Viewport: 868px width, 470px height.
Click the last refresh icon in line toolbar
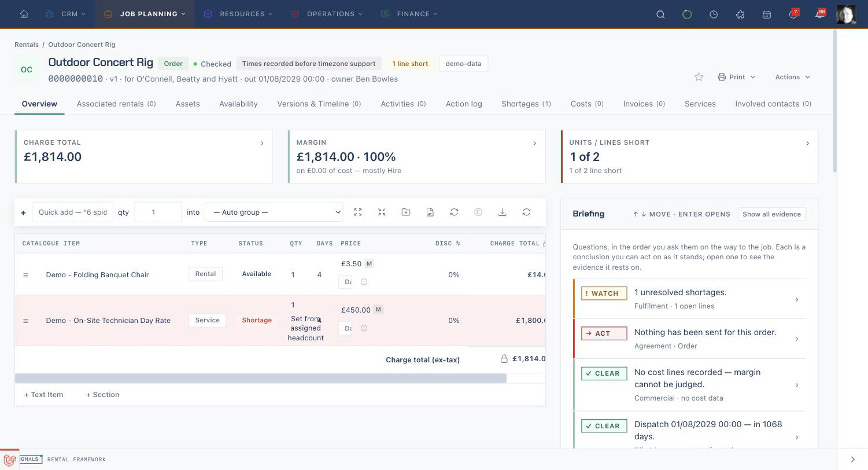(x=526, y=212)
